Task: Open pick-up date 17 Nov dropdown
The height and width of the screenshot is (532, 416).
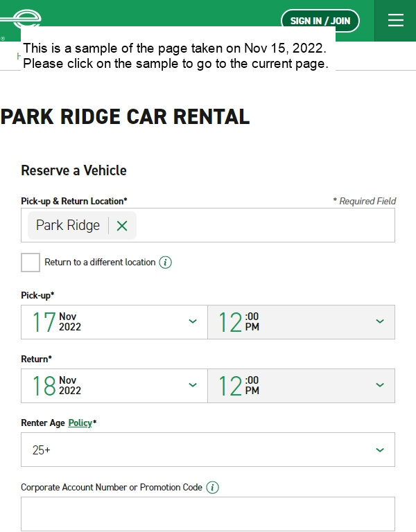Action: 114,322
